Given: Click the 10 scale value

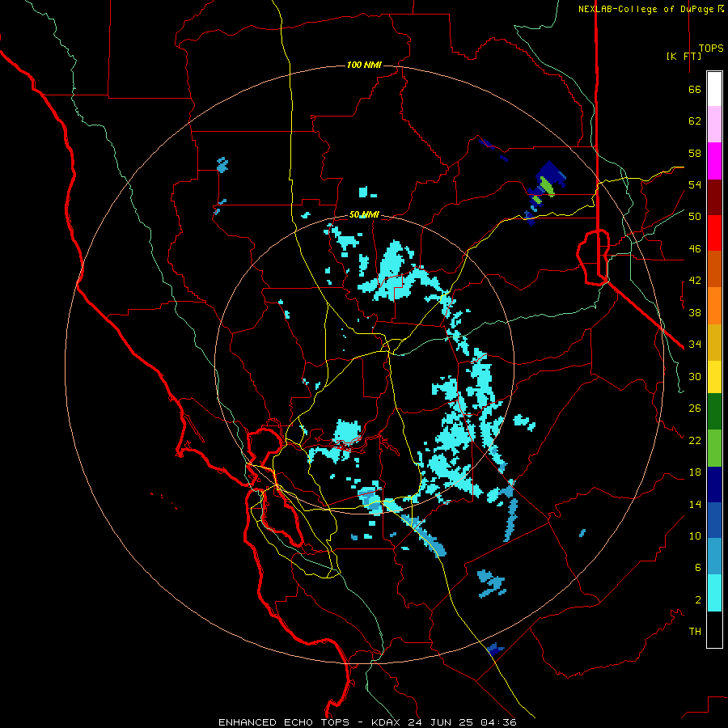Looking at the screenshot, I should pyautogui.click(x=695, y=535).
